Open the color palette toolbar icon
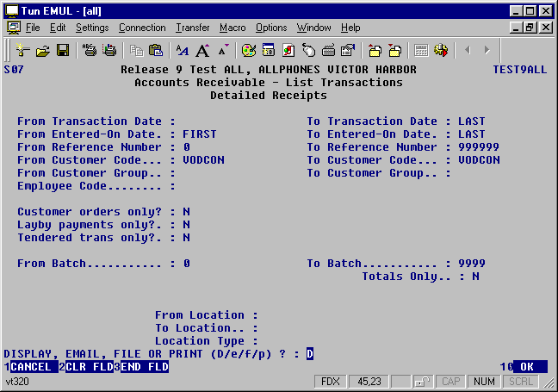This screenshot has height=392, width=558. (248, 51)
